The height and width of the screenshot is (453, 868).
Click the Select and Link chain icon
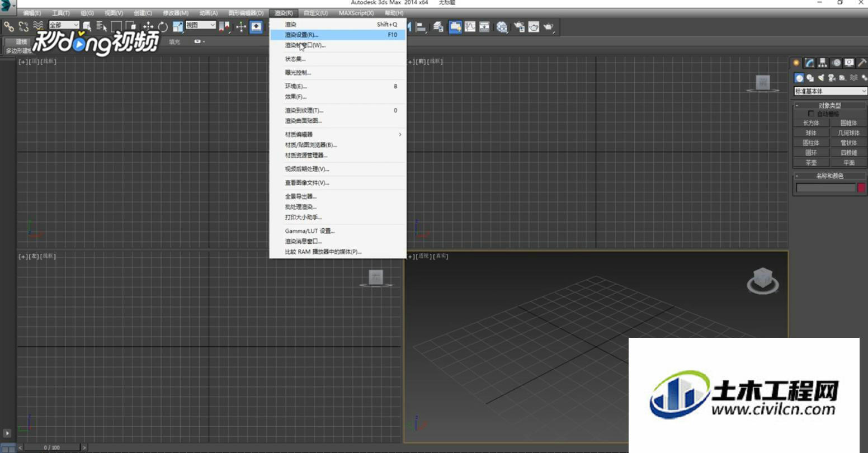[x=8, y=26]
